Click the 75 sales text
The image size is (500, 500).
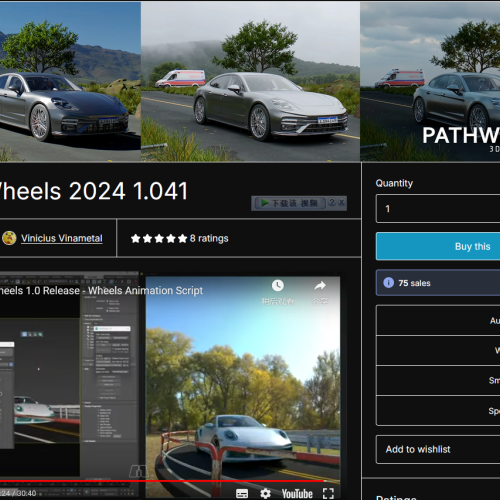[x=414, y=283]
